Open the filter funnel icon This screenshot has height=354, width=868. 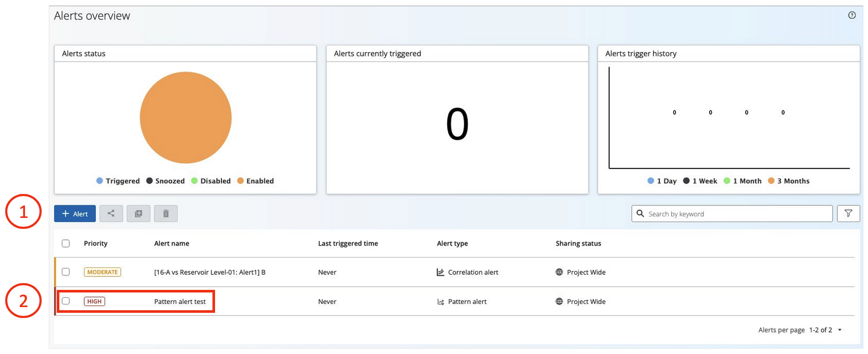848,214
